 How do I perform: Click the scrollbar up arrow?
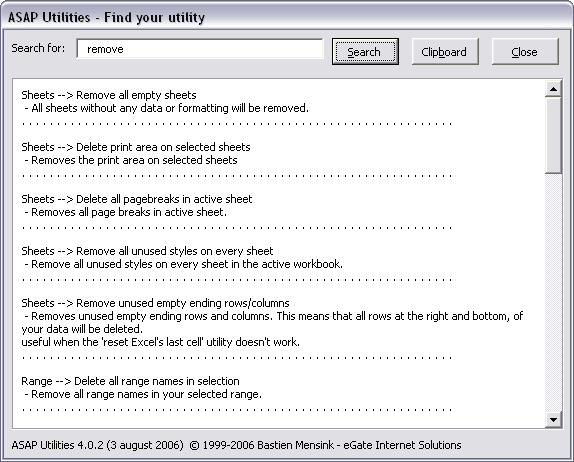553,89
